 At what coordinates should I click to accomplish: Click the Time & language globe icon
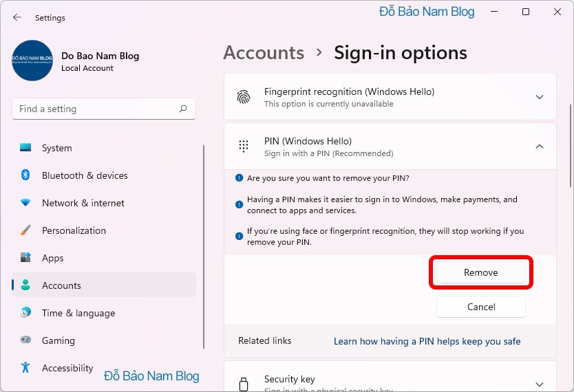25,312
